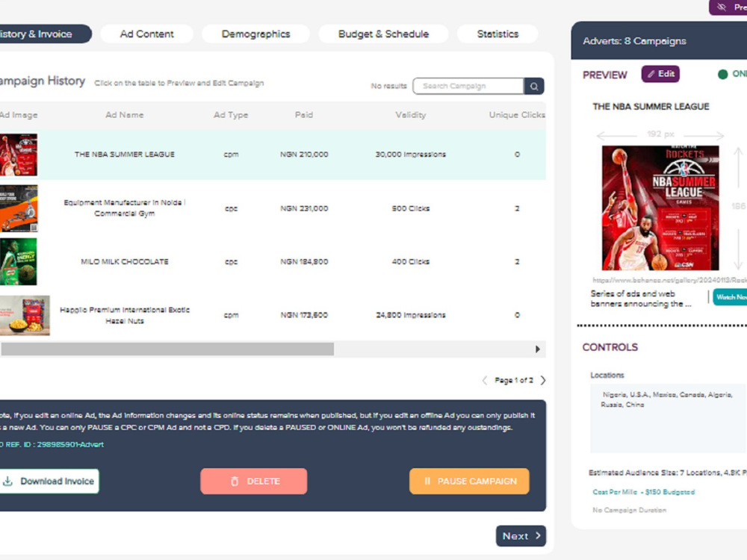Click the large NBA Summer League preview image
747x560 pixels.
coord(660,208)
